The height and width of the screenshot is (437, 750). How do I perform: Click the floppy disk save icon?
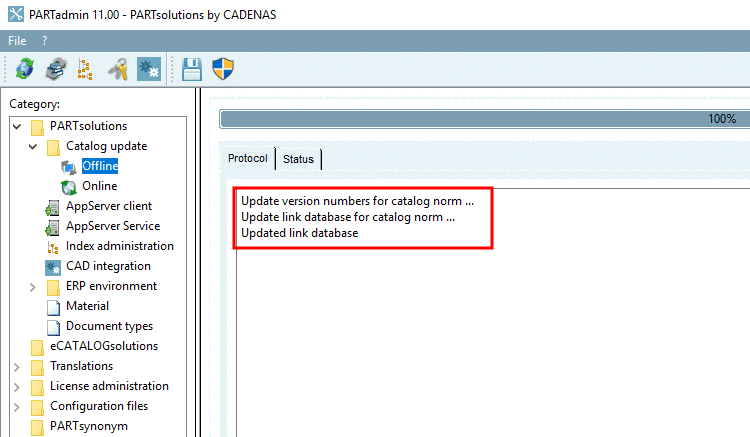(192, 69)
